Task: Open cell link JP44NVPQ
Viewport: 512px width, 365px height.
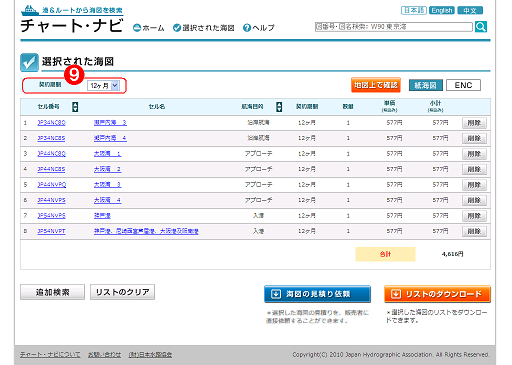Action: point(52,185)
